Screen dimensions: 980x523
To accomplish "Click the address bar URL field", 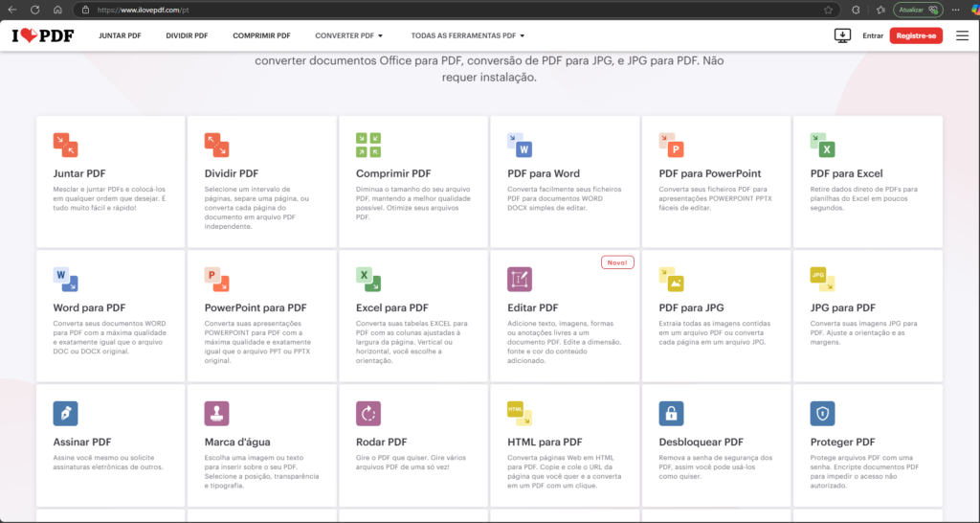I will pyautogui.click(x=457, y=10).
